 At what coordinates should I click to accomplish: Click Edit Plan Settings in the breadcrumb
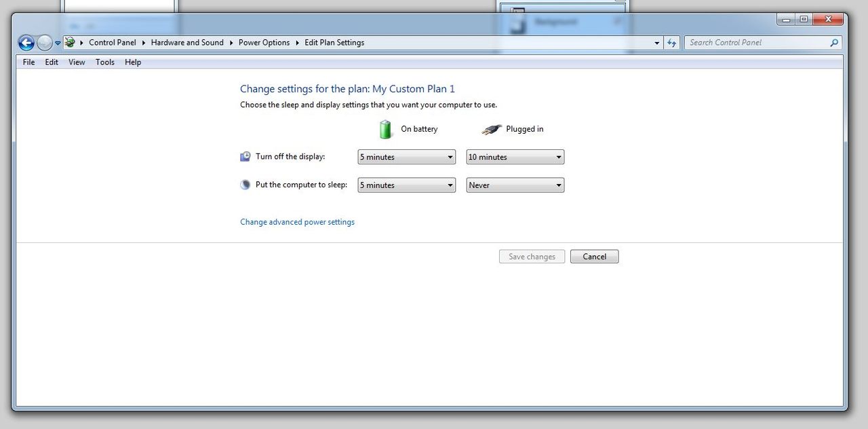click(334, 43)
